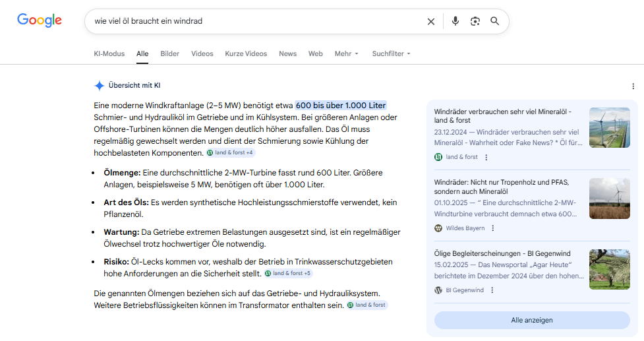Click the Google logo

click(x=40, y=21)
